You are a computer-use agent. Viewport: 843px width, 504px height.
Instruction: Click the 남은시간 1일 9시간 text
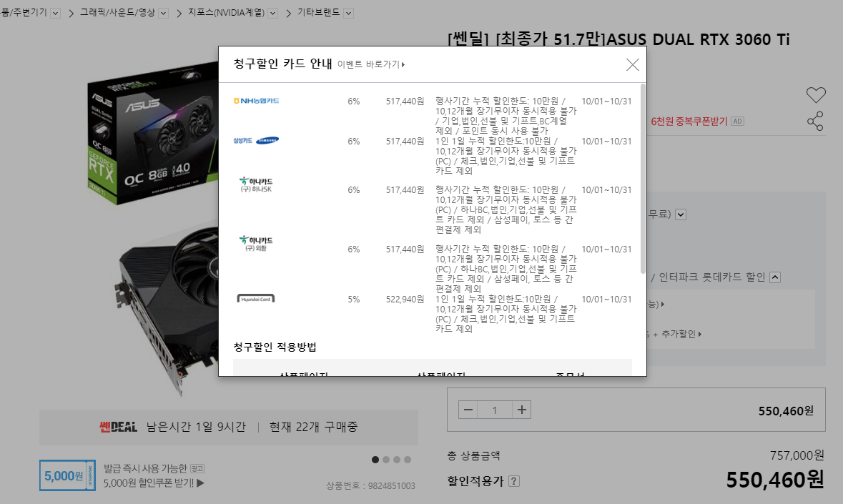click(x=196, y=428)
